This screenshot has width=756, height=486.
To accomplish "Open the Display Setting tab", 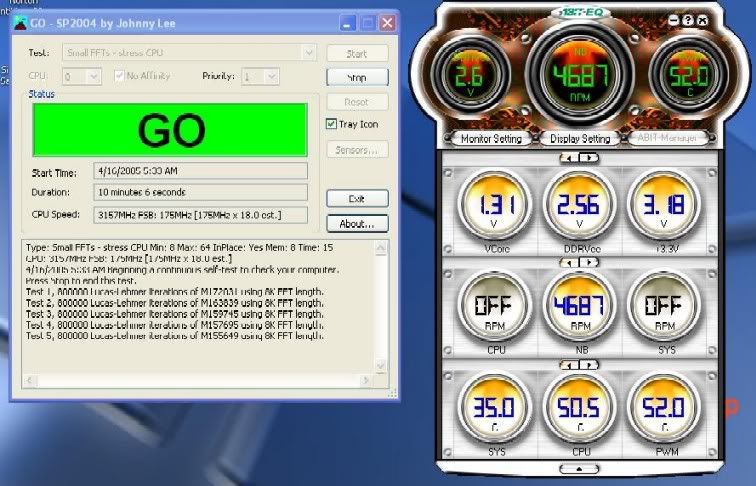I will 580,139.
